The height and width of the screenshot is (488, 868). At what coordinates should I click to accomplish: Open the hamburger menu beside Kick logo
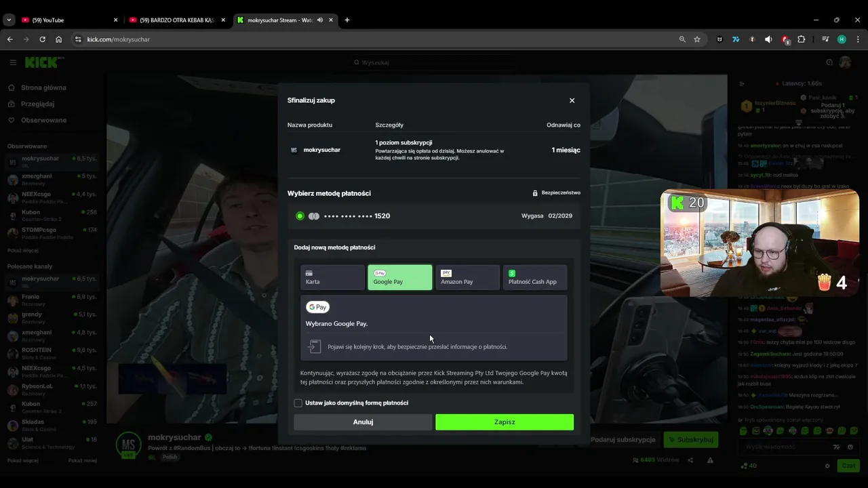13,62
